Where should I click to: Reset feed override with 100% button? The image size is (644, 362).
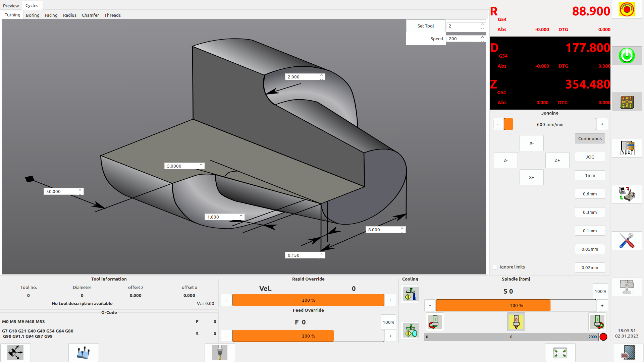click(388, 322)
